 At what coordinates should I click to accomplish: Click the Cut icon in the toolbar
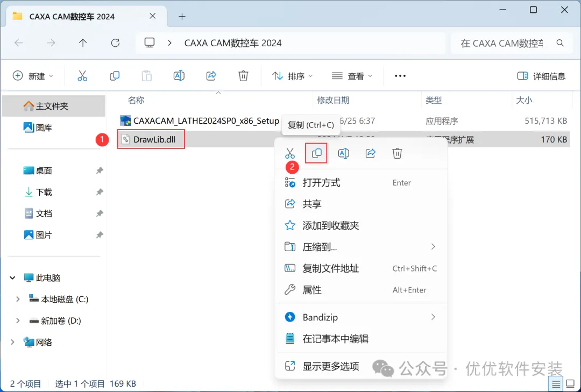82,76
